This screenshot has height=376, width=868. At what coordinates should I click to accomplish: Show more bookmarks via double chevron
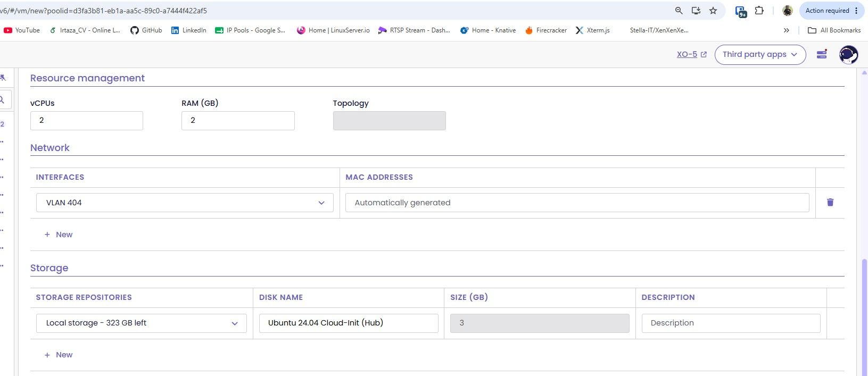click(787, 30)
